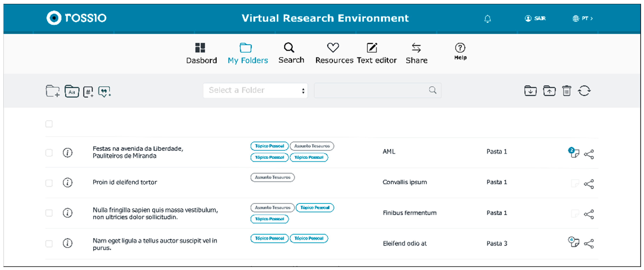Switch to the Resources tab

[x=334, y=53]
